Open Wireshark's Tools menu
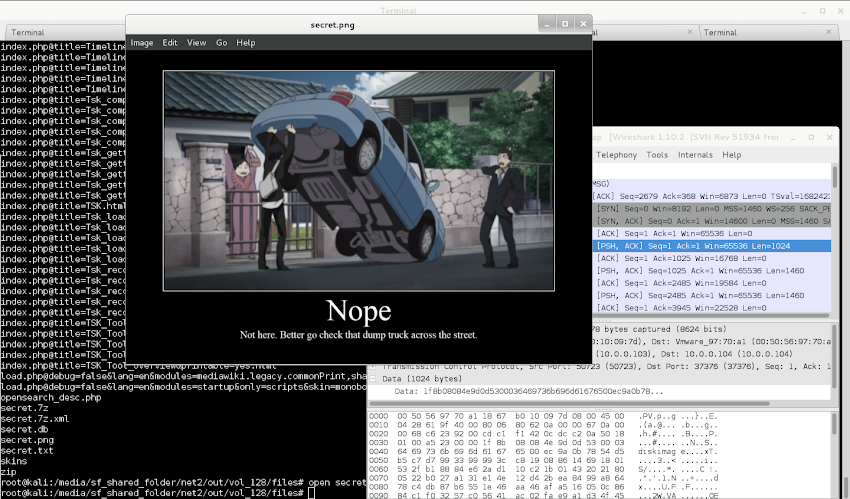Image resolution: width=850 pixels, height=499 pixels. (657, 155)
